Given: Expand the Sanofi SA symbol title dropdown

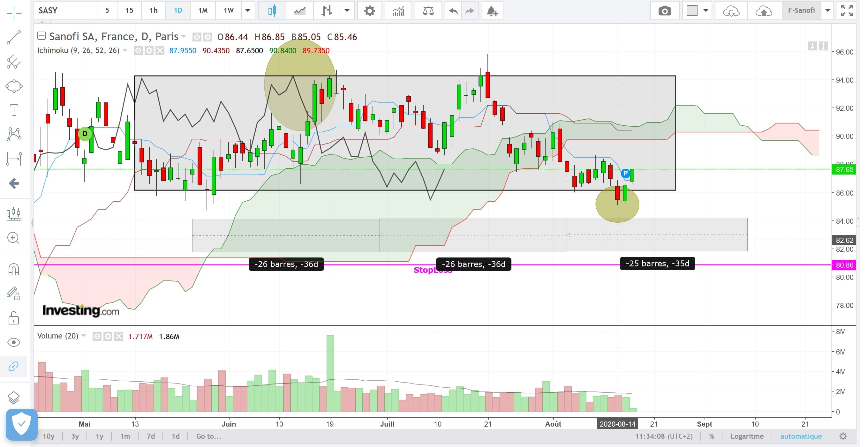Looking at the screenshot, I should click(x=184, y=36).
